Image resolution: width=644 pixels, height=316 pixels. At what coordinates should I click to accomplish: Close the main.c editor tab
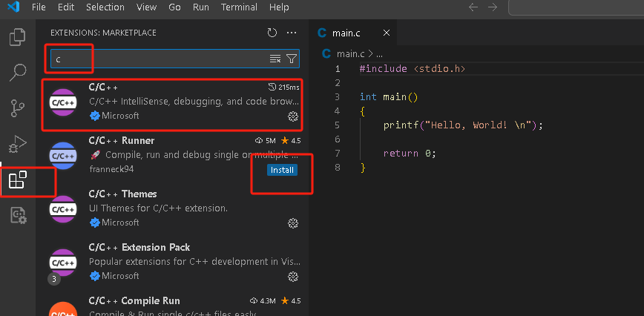pyautogui.click(x=386, y=33)
